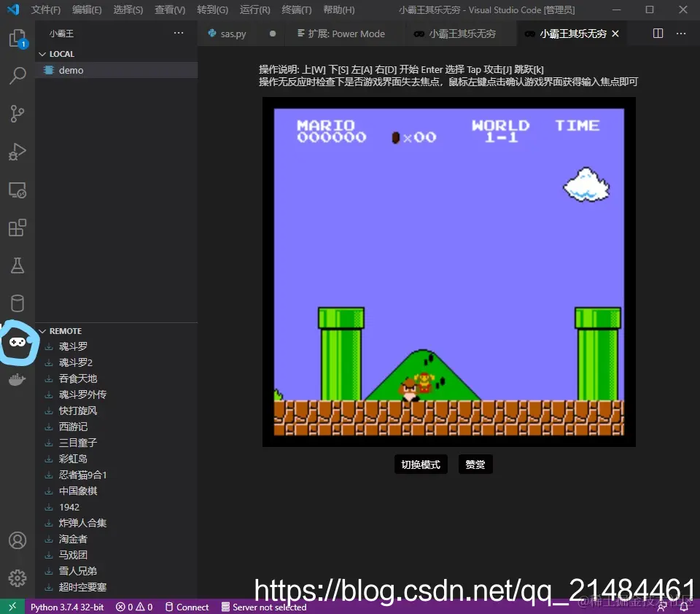The height and width of the screenshot is (614, 700).
Task: Click the feedback icon in status bar
Action: coord(663,607)
